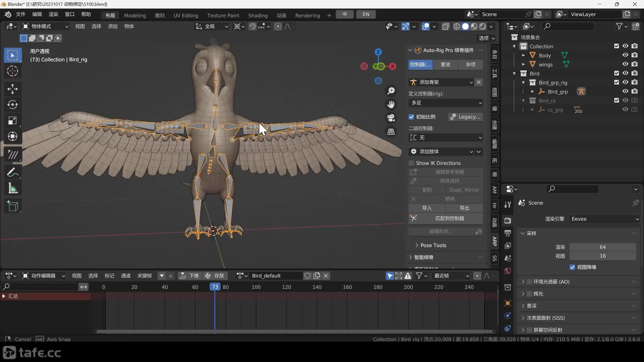This screenshot has width=644, height=362.
Task: Click the timeline horizontal scrollbar
Action: coord(295,331)
